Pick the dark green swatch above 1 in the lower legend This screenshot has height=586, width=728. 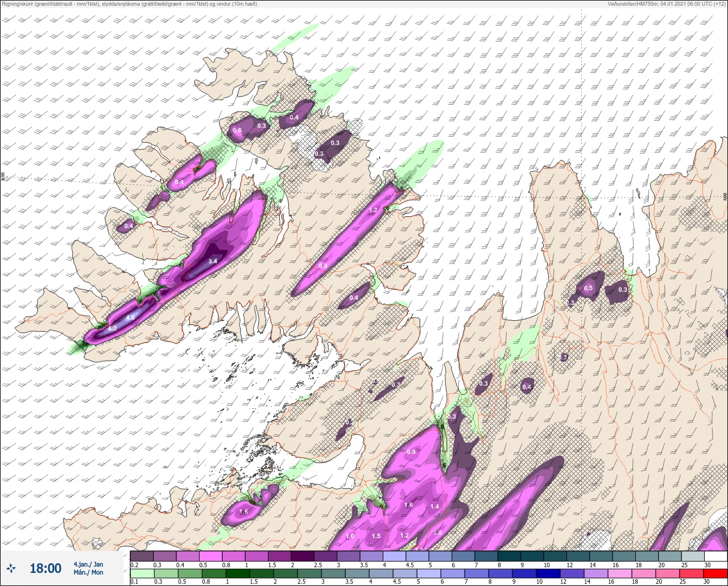click(x=238, y=573)
